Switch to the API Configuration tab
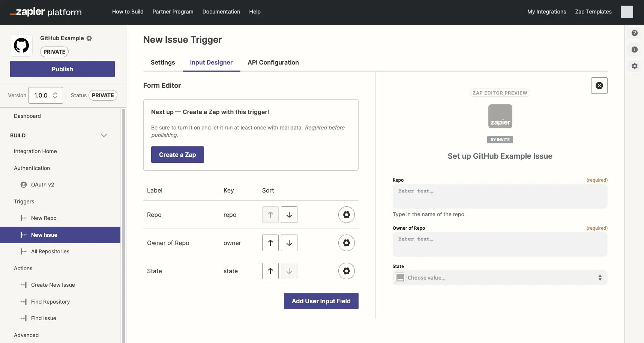 [x=273, y=62]
